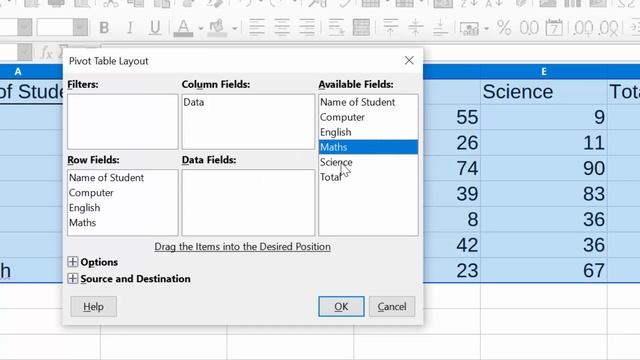Apply percent number format
640x360 pixels.
click(x=504, y=28)
